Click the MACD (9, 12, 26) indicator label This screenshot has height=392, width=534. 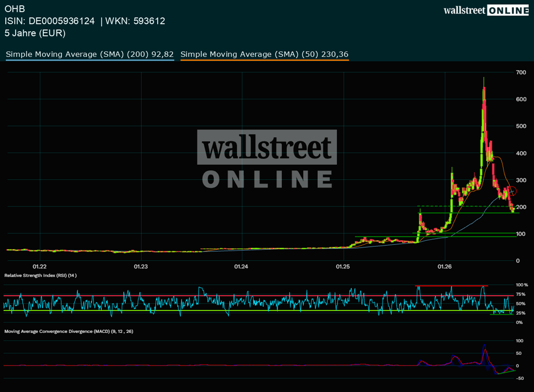tap(69, 331)
